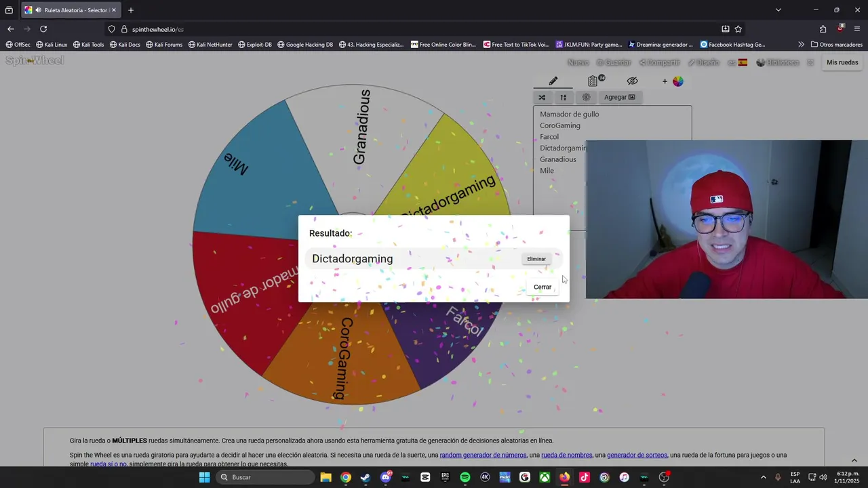This screenshot has height=488, width=868.
Task: Select 'Mamador de gullo' entry in list
Action: point(570,114)
